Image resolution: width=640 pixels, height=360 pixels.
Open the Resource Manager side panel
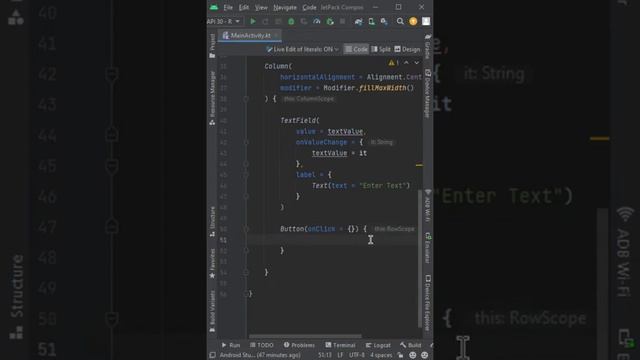[x=212, y=98]
